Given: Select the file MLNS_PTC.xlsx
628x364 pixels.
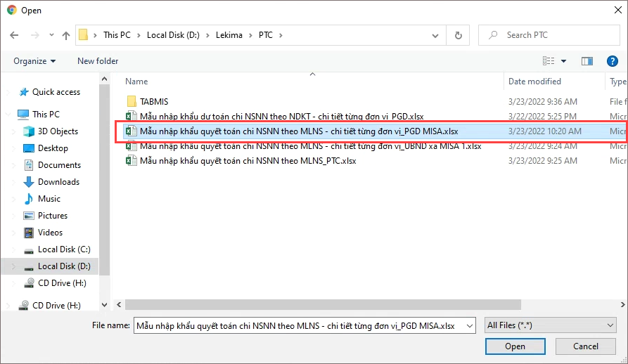Looking at the screenshot, I should [x=248, y=161].
